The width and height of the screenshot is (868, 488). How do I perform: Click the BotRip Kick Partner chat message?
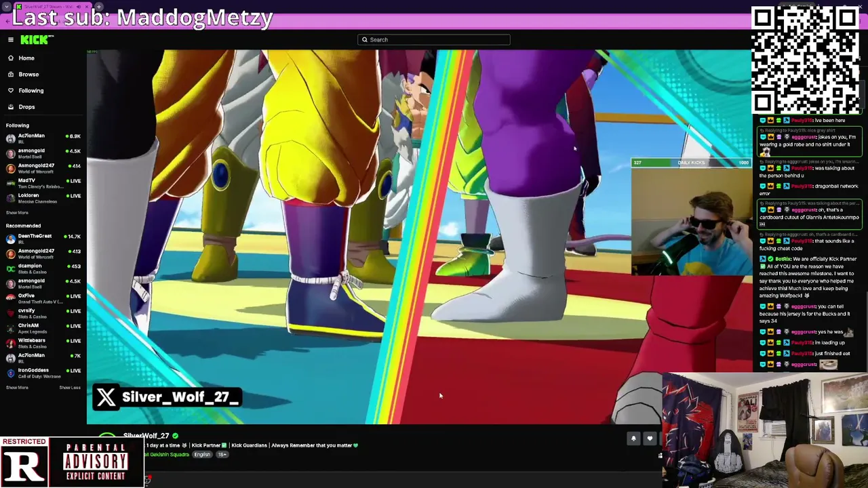(x=810, y=277)
